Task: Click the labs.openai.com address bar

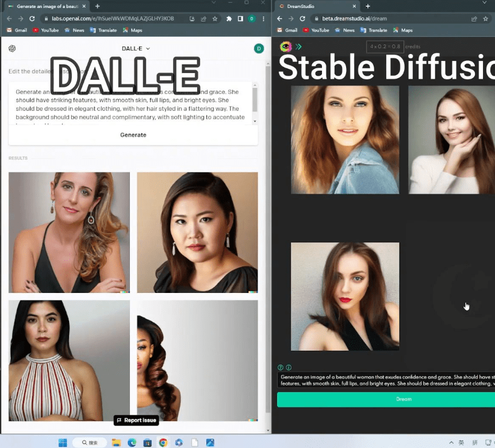Action: coord(113,18)
